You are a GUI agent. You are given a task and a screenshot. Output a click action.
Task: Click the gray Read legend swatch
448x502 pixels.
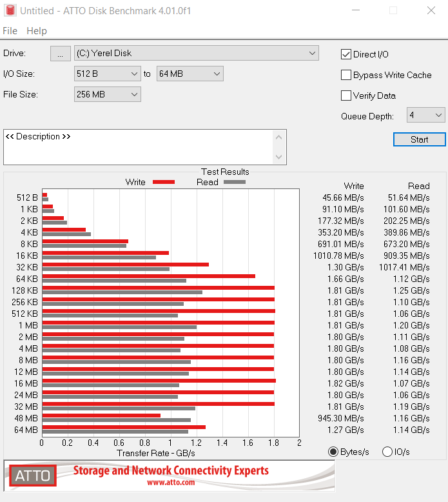(x=235, y=182)
